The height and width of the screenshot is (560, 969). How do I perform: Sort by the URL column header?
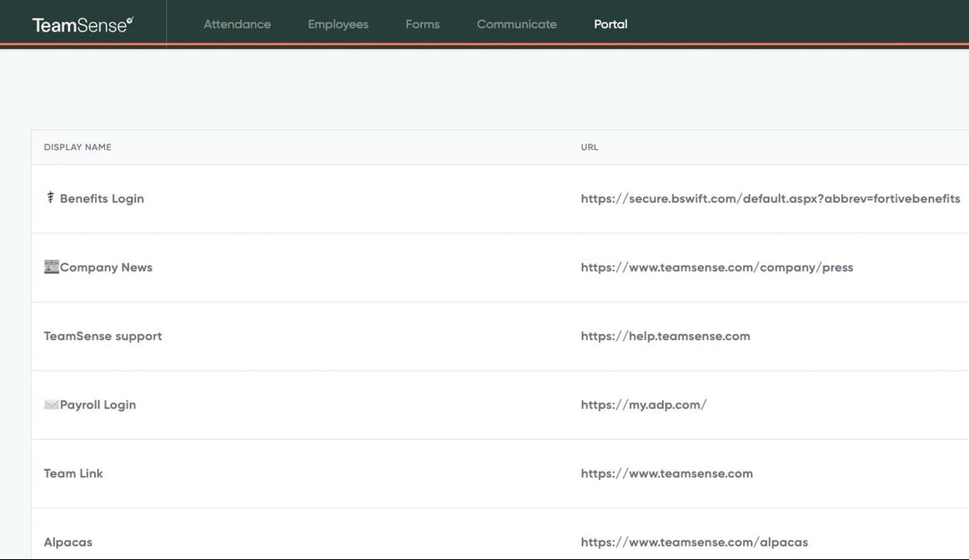click(x=589, y=146)
